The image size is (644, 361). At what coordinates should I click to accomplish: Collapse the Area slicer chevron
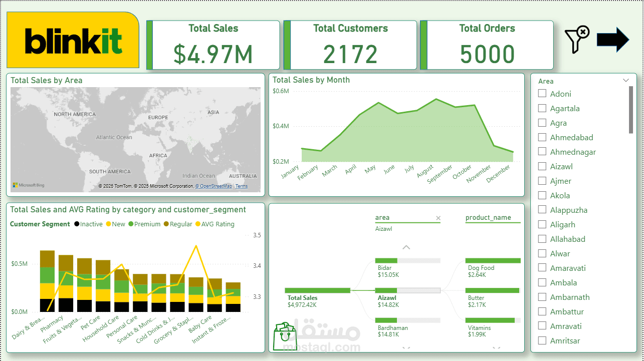625,80
